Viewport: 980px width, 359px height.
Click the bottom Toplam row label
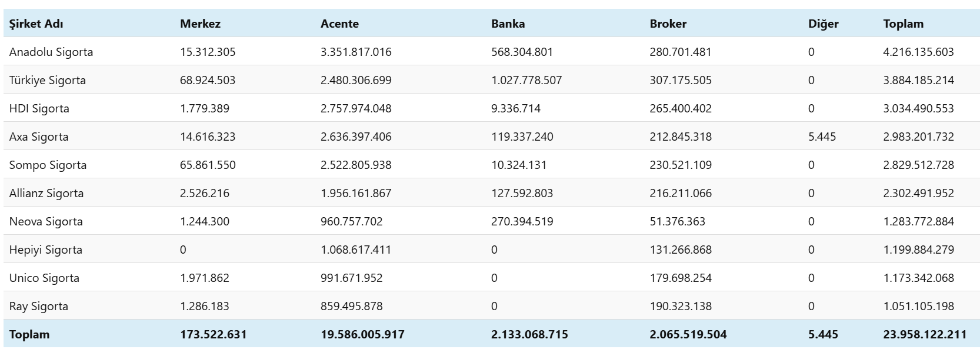29,334
